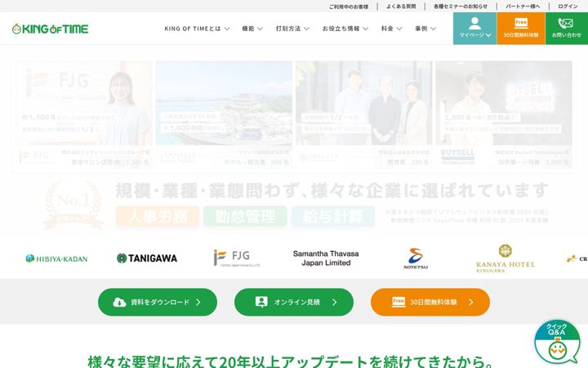Expand the 打刻方法 dropdown menu
Viewport: 588px width, 368px height.
click(x=292, y=29)
